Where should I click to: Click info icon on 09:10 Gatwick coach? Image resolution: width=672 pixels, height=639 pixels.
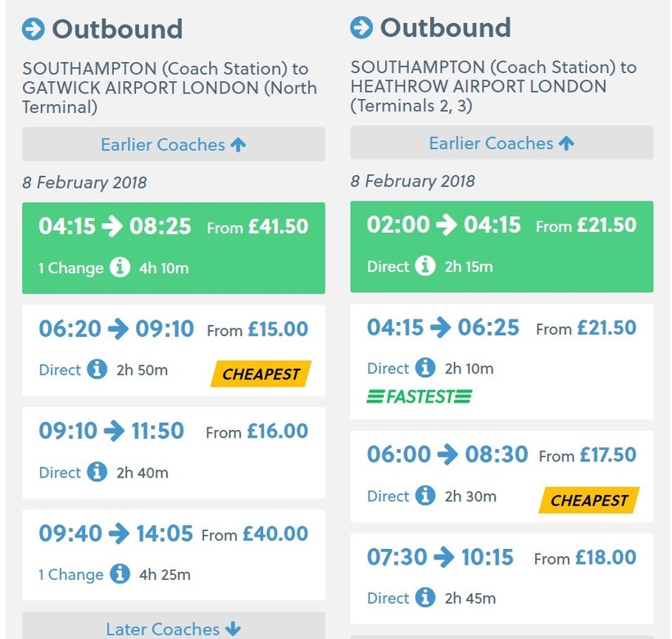click(97, 472)
